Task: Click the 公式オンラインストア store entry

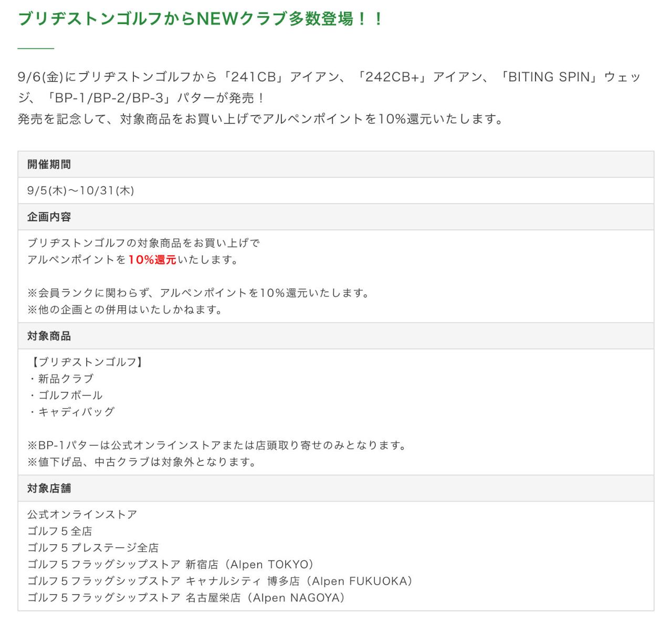Action: [82, 514]
